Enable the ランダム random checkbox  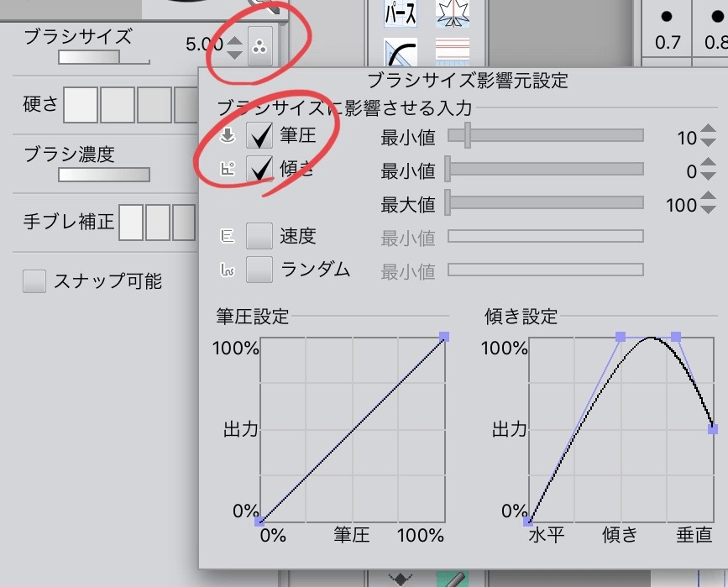259,270
